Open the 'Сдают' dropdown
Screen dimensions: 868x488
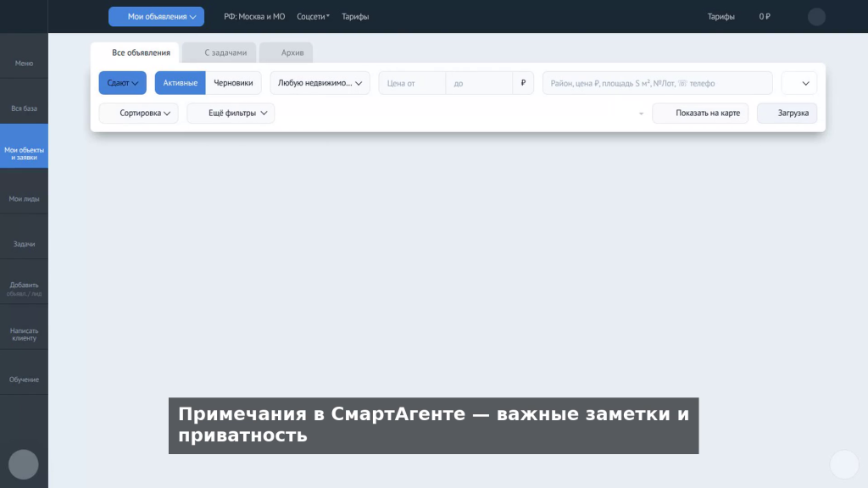point(122,83)
